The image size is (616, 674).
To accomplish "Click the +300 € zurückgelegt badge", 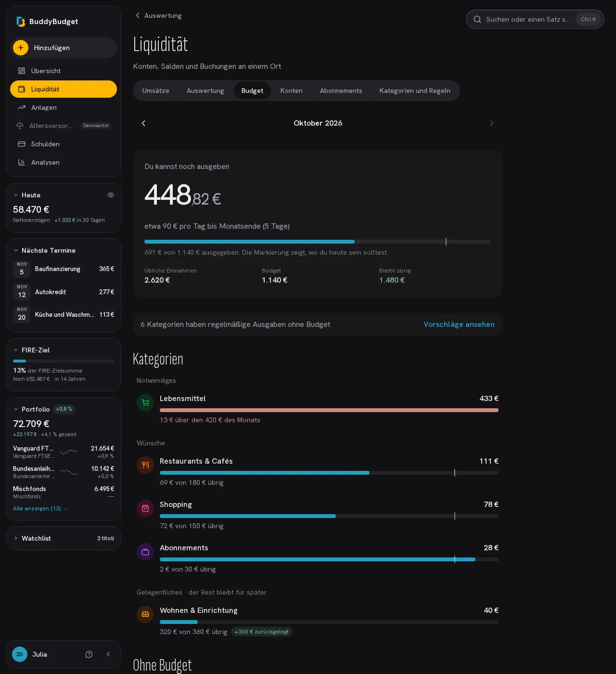I will [x=262, y=632].
